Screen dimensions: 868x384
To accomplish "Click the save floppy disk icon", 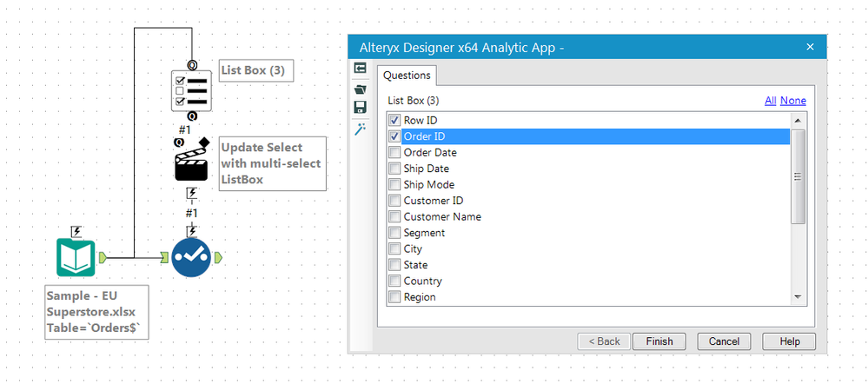I will [361, 108].
